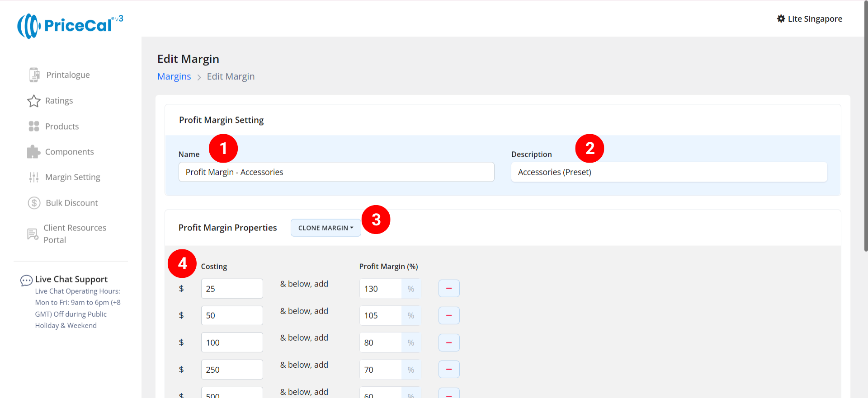This screenshot has width=868, height=398.
Task: Delete the $100 costing tier
Action: pyautogui.click(x=449, y=342)
